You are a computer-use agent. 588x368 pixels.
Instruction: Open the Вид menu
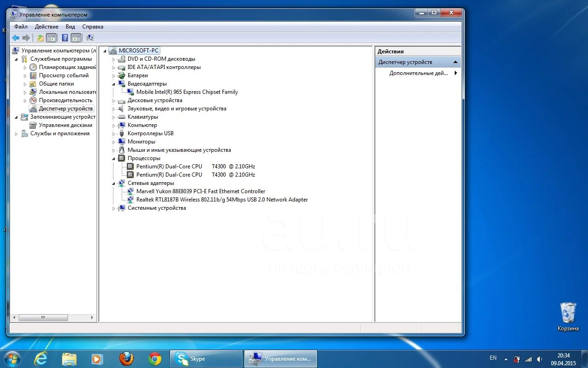click(70, 27)
